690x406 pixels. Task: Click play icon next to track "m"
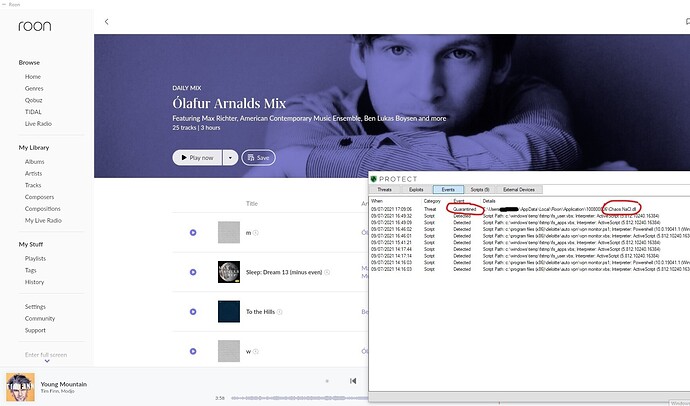coord(193,233)
